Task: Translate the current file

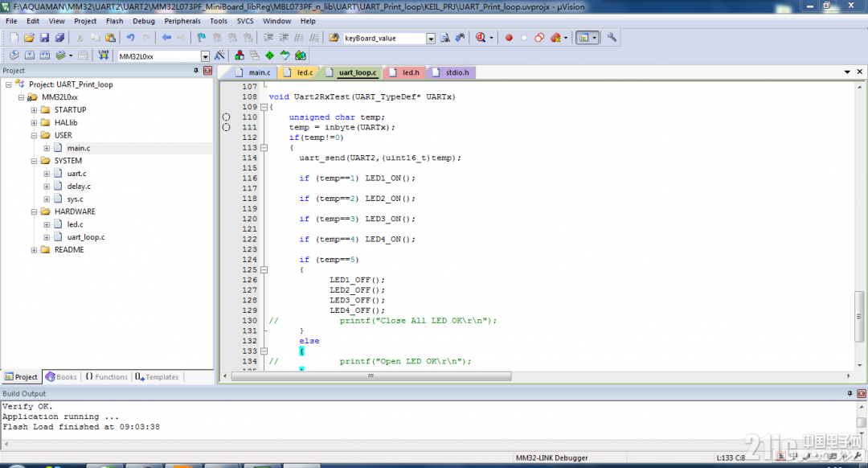Action: 14,55
